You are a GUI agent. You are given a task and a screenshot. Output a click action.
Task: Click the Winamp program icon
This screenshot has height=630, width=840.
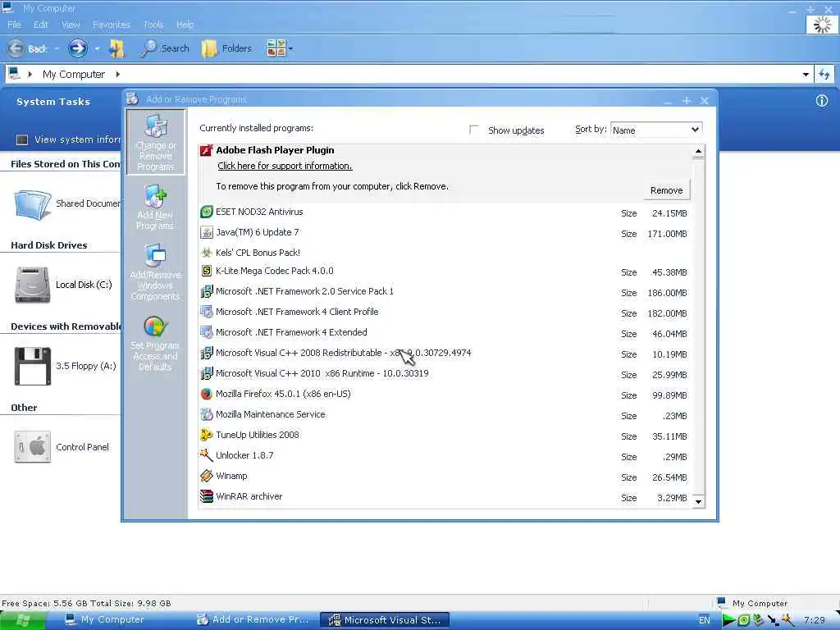[x=206, y=476]
